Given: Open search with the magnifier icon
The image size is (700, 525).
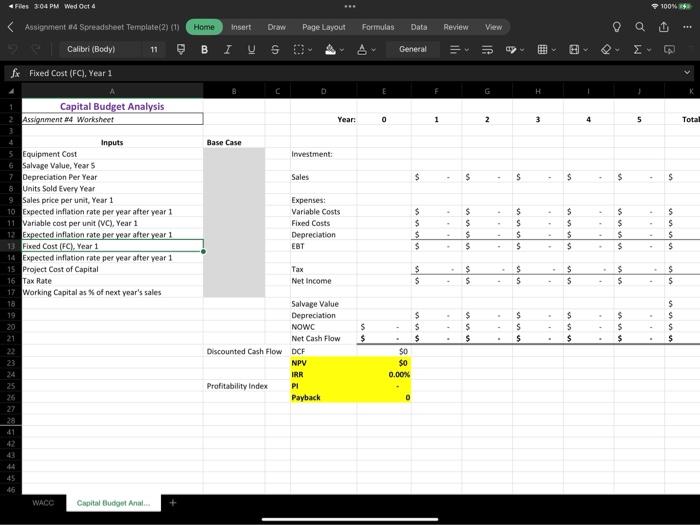Looking at the screenshot, I should (640, 27).
